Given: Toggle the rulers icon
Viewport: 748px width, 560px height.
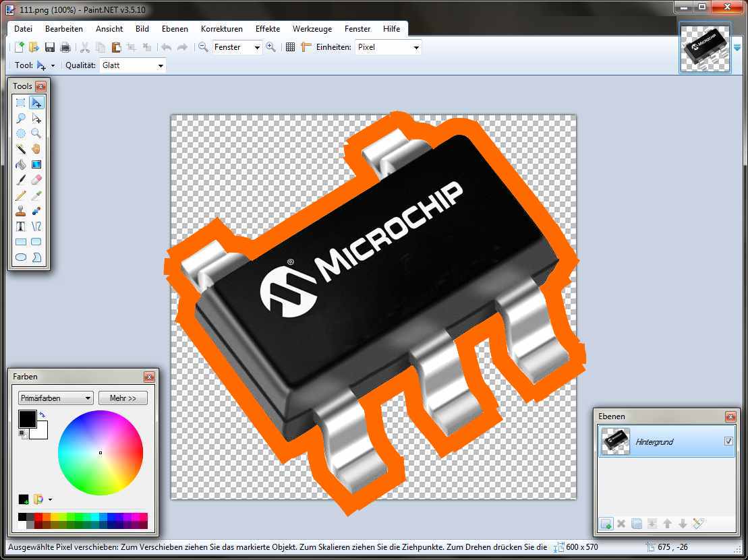Looking at the screenshot, I should click(306, 46).
